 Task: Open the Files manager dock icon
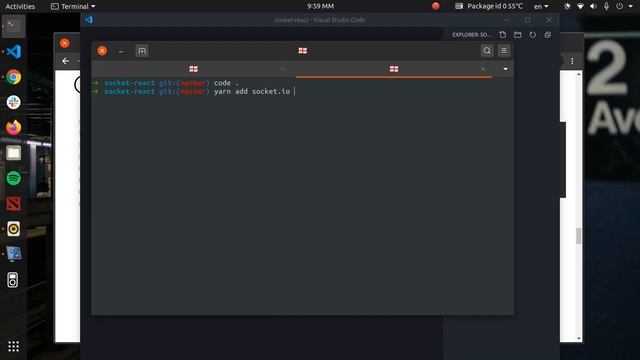tap(13, 153)
